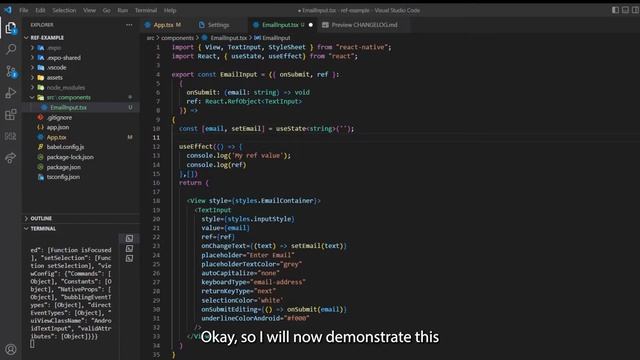Open the Go menu

click(107, 10)
